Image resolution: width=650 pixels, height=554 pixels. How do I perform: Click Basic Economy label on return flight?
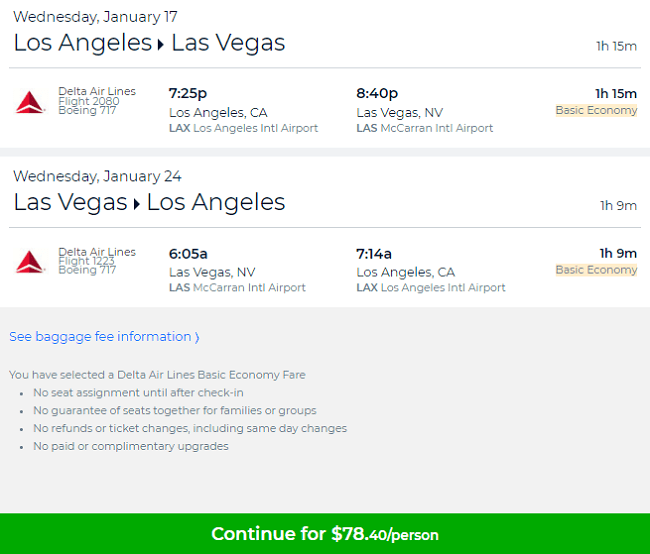(596, 270)
